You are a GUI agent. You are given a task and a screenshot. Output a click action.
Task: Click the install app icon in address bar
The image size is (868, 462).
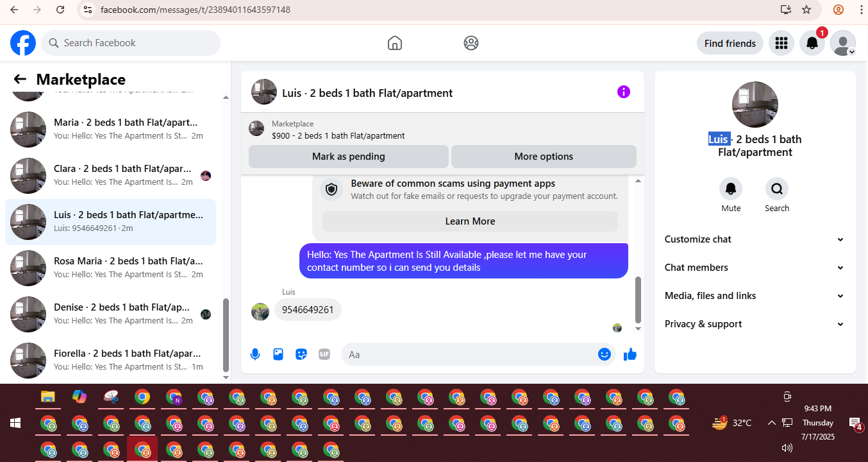pyautogui.click(x=785, y=10)
